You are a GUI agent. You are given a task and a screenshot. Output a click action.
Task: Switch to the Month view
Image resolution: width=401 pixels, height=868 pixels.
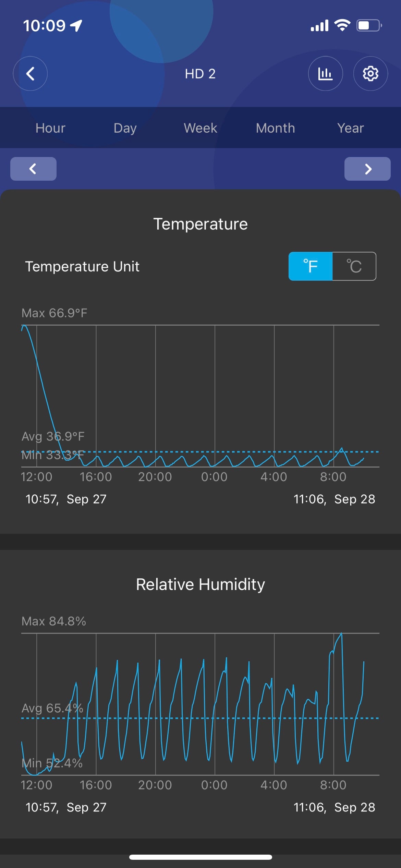click(x=275, y=128)
